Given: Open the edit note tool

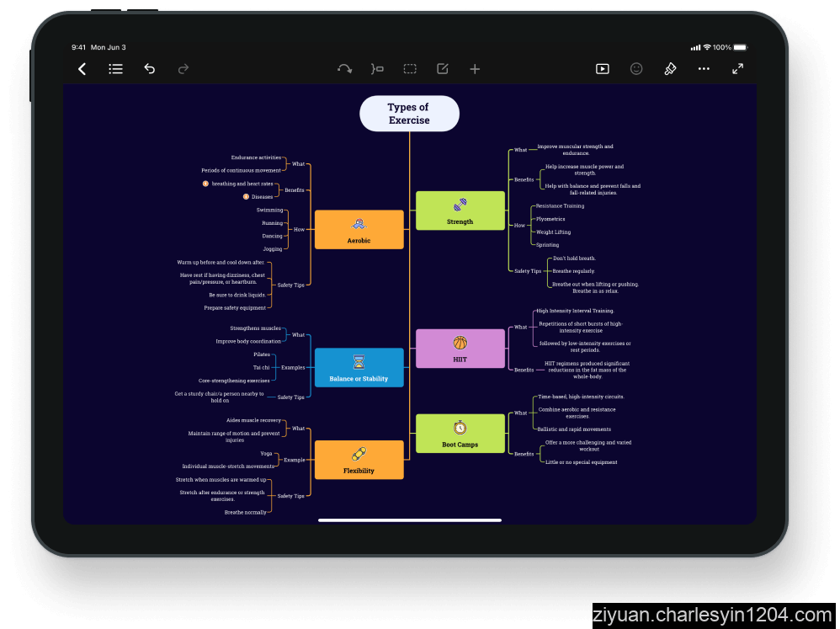Looking at the screenshot, I should coord(442,69).
